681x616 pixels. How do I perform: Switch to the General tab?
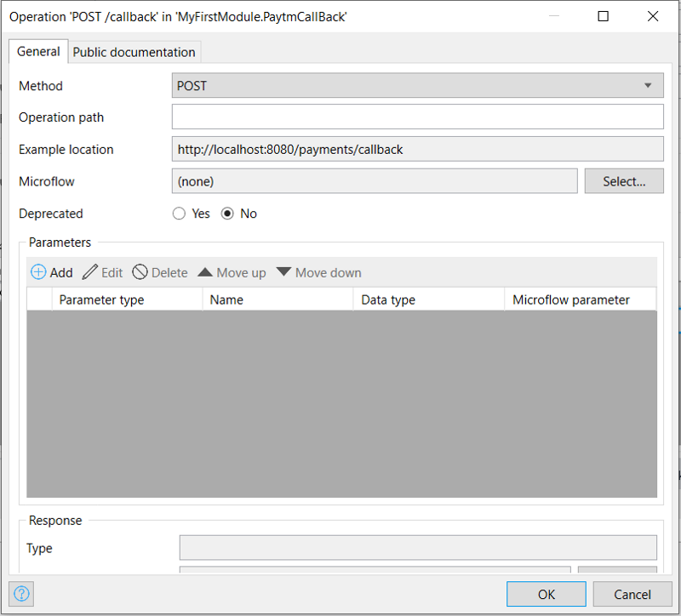(37, 52)
